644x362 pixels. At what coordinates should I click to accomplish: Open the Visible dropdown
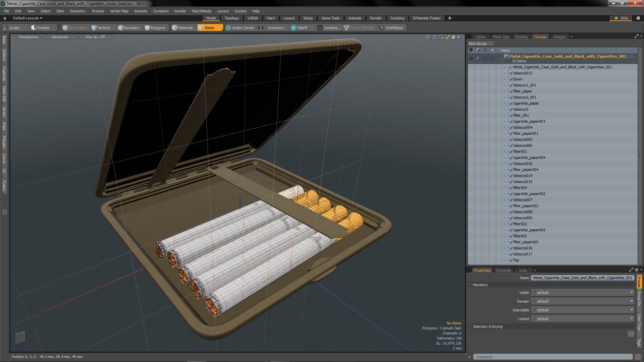pyautogui.click(x=583, y=293)
